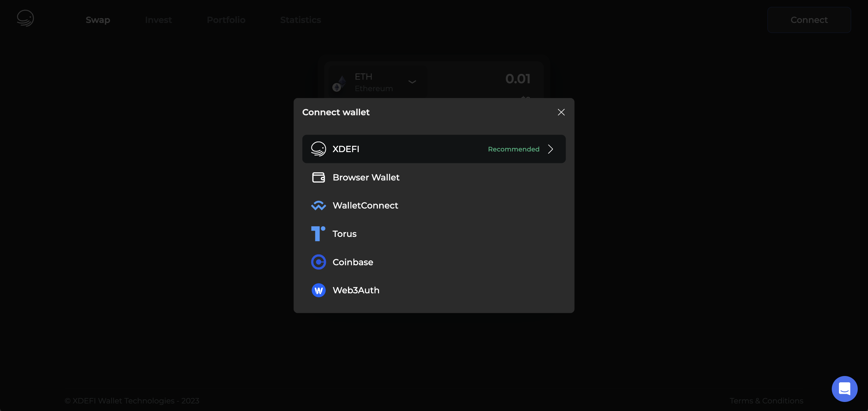
Task: Switch to the Swap tab
Action: [98, 20]
